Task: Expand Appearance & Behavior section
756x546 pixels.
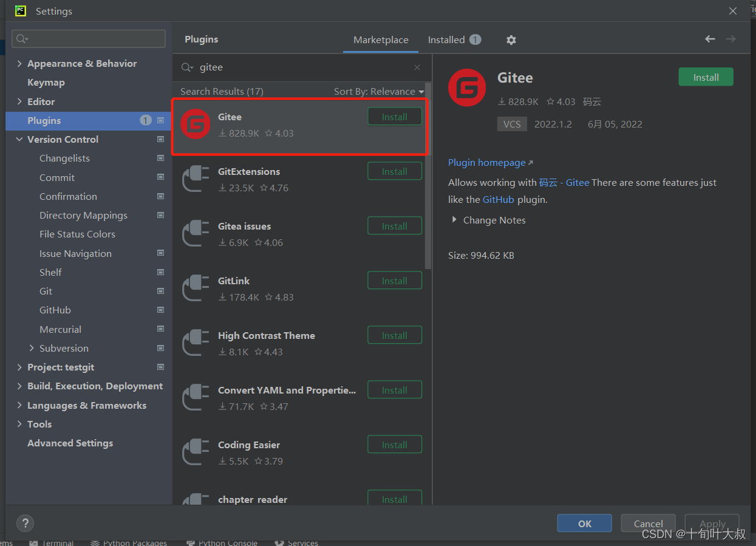Action: click(19, 64)
